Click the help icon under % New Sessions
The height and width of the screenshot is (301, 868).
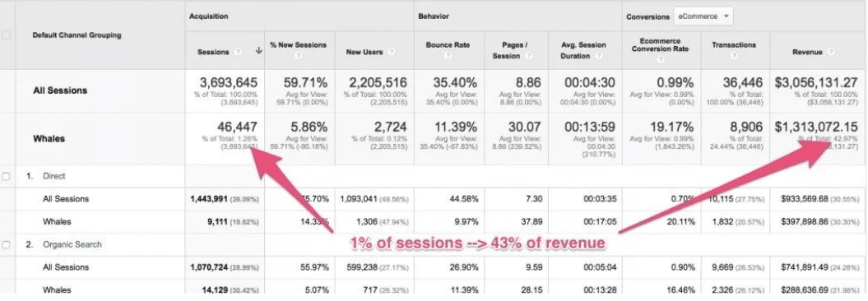point(299,56)
